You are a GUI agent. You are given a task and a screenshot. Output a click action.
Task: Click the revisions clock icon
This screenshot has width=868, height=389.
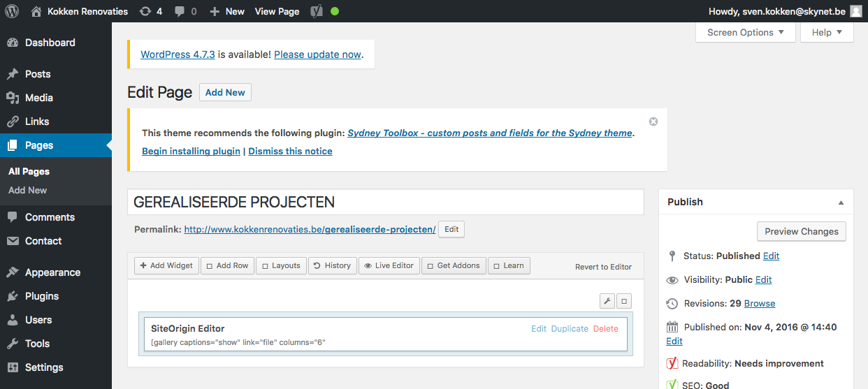[x=672, y=304]
